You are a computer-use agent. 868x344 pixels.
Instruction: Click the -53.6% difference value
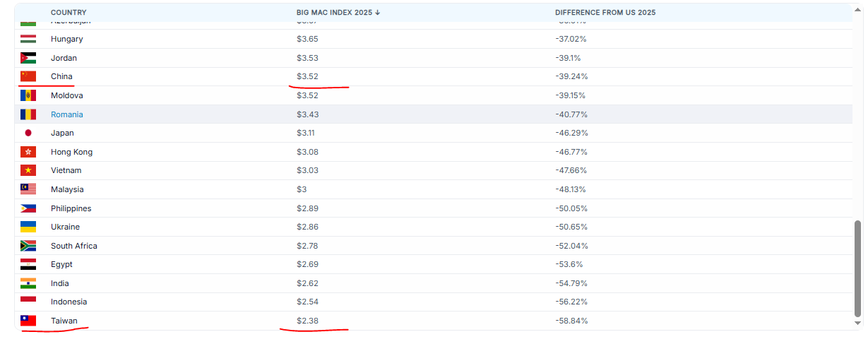pos(569,264)
